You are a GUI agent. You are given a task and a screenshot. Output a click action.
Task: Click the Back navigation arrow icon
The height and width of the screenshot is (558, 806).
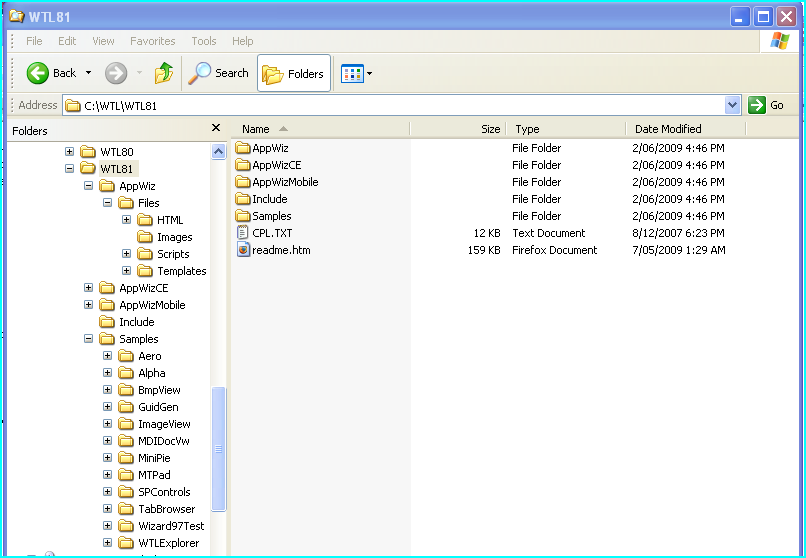click(38, 73)
